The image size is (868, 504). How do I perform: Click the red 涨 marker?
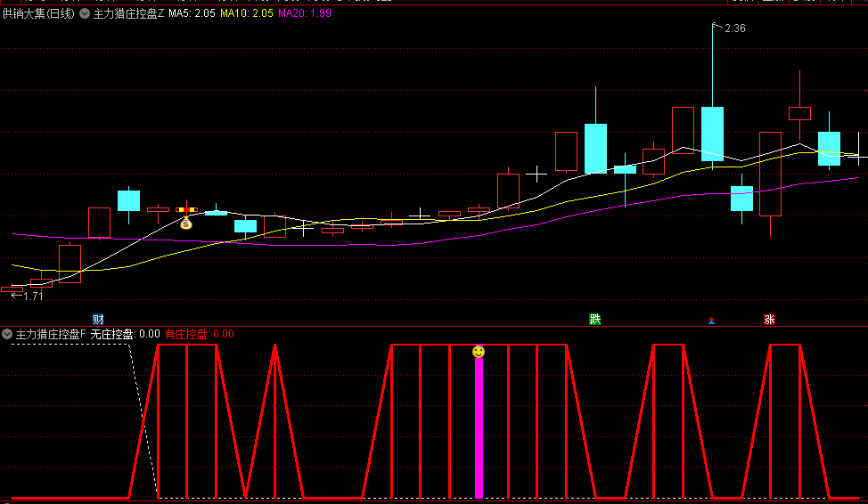[769, 320]
